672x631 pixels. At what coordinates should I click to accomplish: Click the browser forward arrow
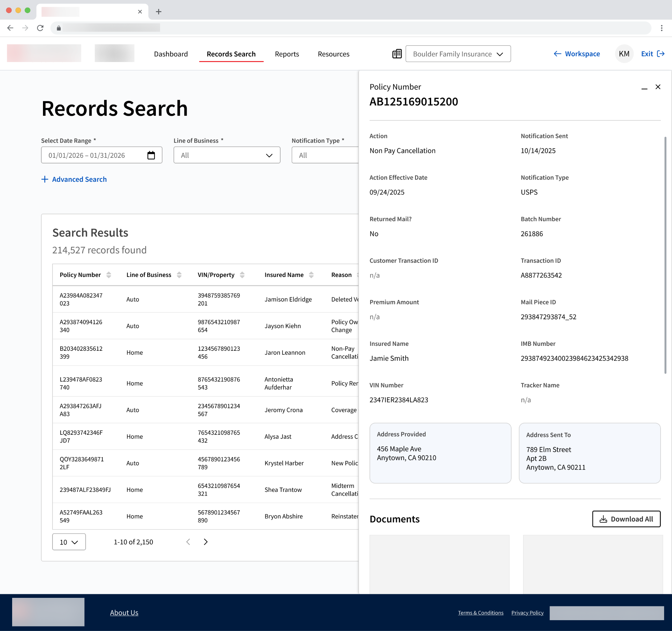tap(25, 28)
